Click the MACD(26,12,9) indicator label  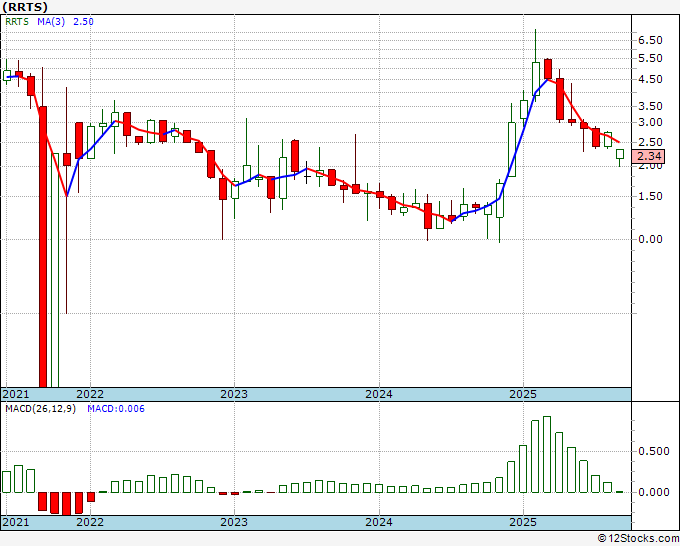tap(41, 409)
